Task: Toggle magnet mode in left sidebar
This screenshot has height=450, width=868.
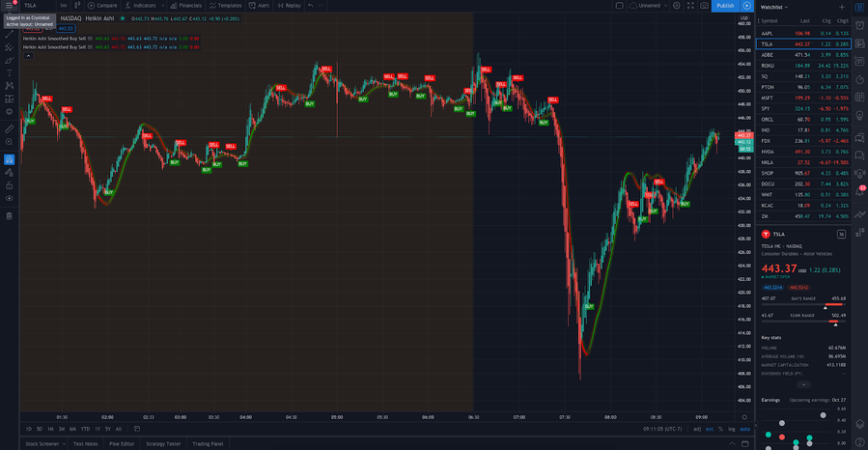Action: (10, 159)
